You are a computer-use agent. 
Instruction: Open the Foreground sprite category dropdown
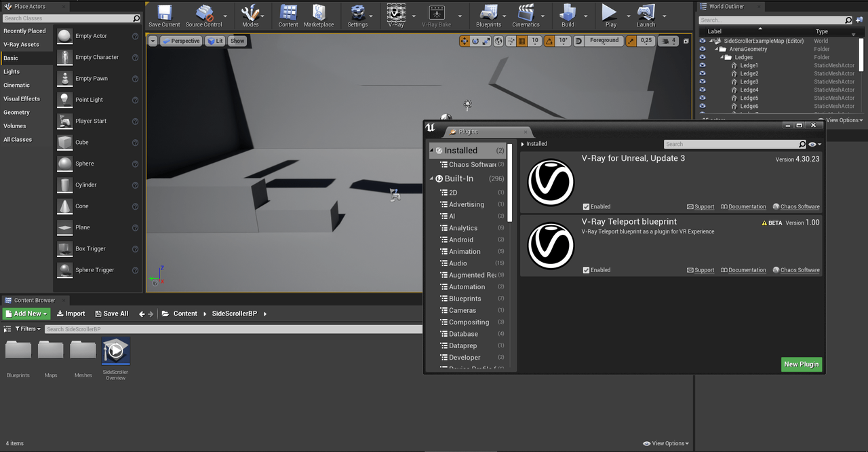coord(603,41)
